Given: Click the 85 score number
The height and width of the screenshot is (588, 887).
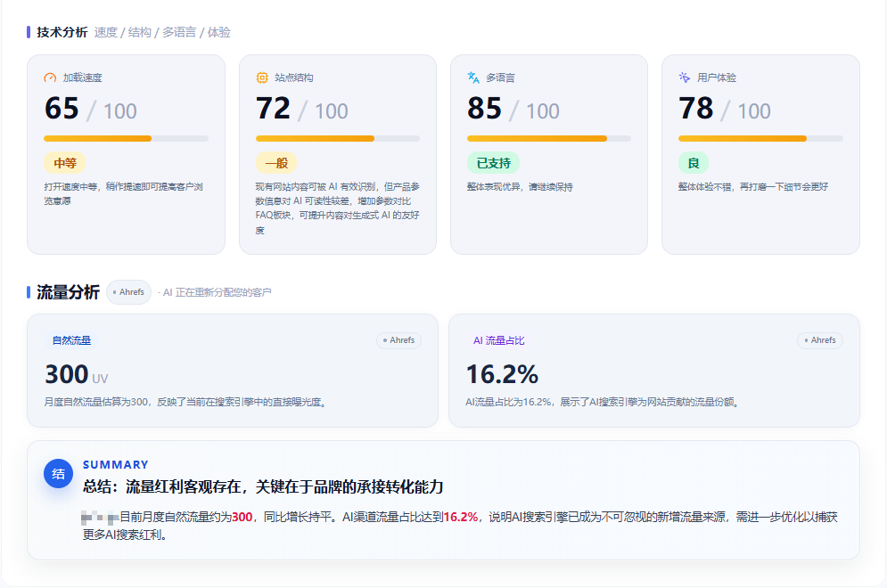Looking at the screenshot, I should coord(484,109).
